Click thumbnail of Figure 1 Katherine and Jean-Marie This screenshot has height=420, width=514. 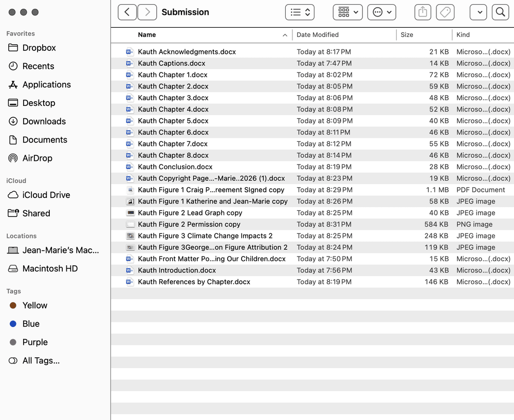[x=130, y=202]
